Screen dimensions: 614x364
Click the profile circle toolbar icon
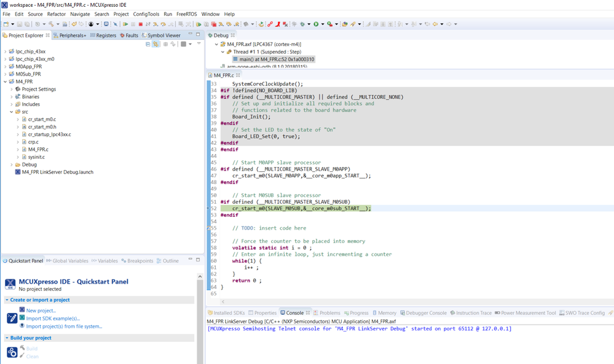pos(91,24)
